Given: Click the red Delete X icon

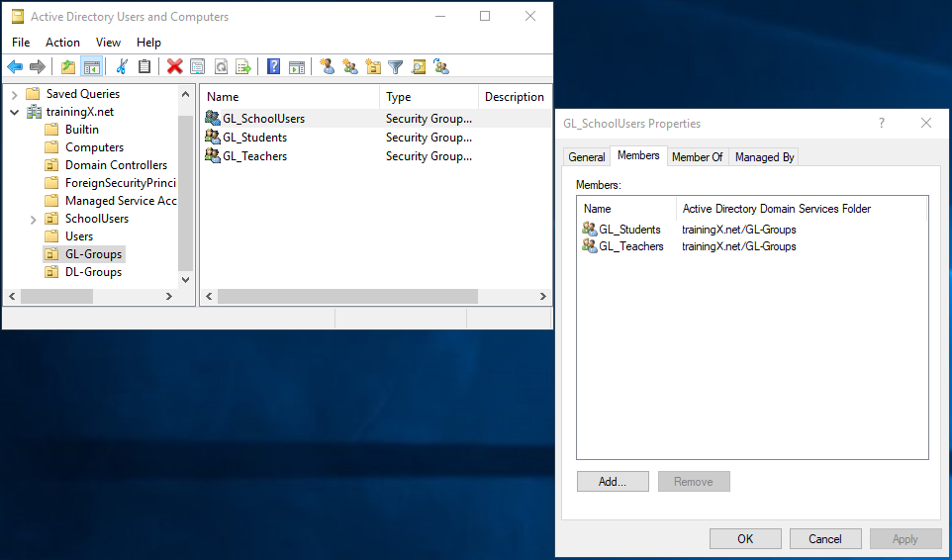Looking at the screenshot, I should [175, 66].
